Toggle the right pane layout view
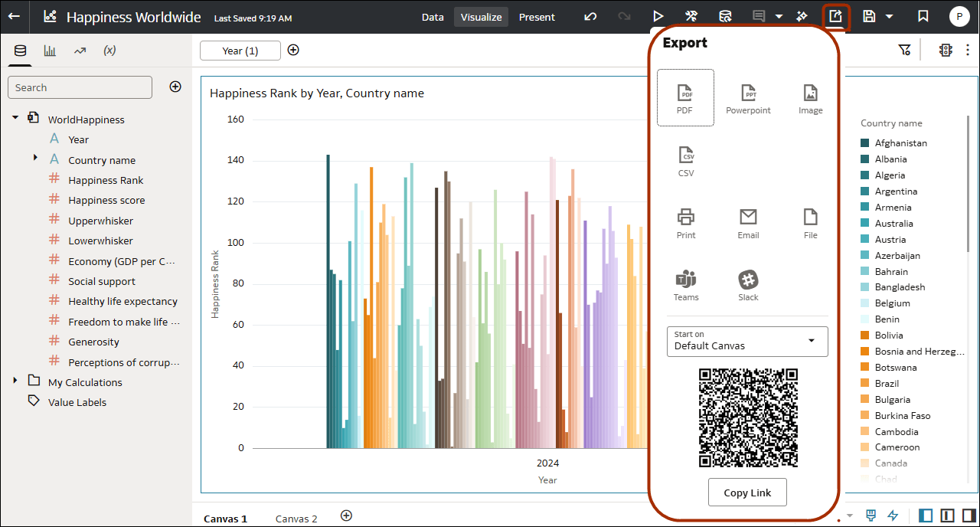Image resolution: width=980 pixels, height=527 pixels. 969,515
